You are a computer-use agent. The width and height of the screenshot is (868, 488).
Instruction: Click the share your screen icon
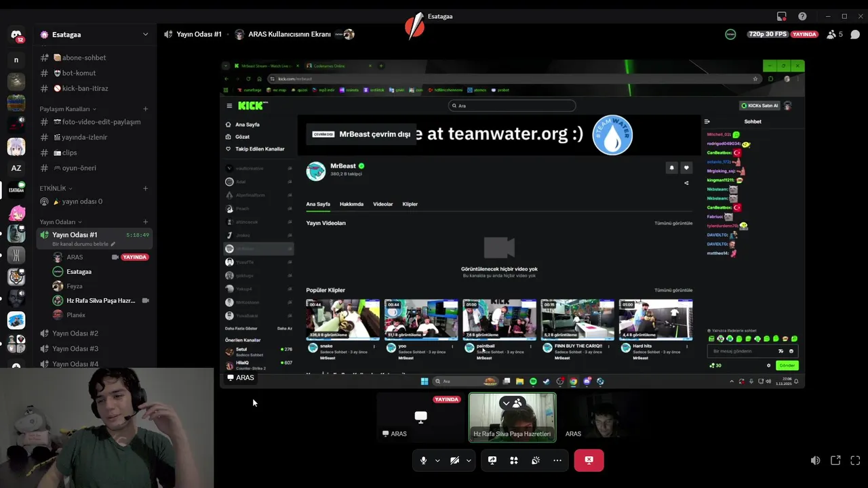click(492, 460)
